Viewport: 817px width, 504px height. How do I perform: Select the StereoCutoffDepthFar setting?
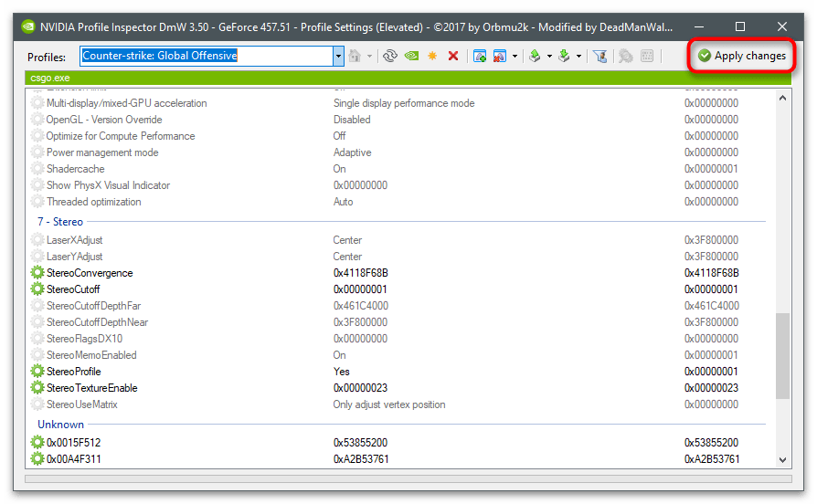[x=94, y=306]
